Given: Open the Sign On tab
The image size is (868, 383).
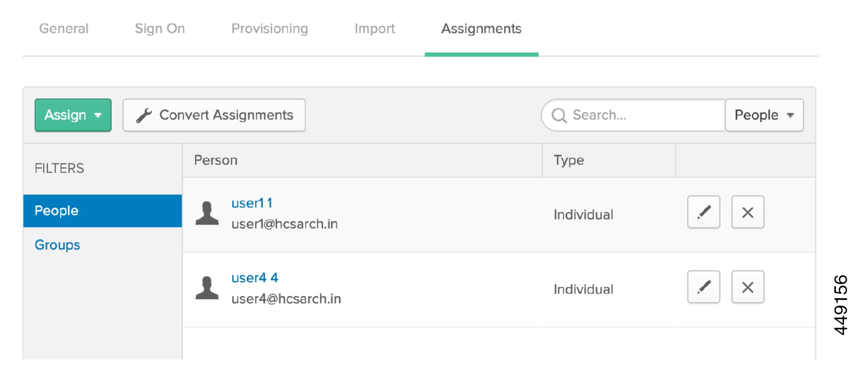Looking at the screenshot, I should (160, 29).
